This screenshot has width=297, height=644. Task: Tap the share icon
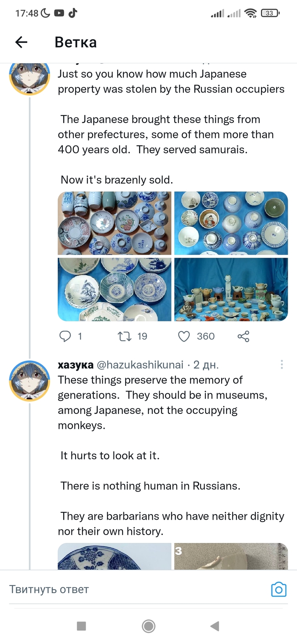[243, 337]
